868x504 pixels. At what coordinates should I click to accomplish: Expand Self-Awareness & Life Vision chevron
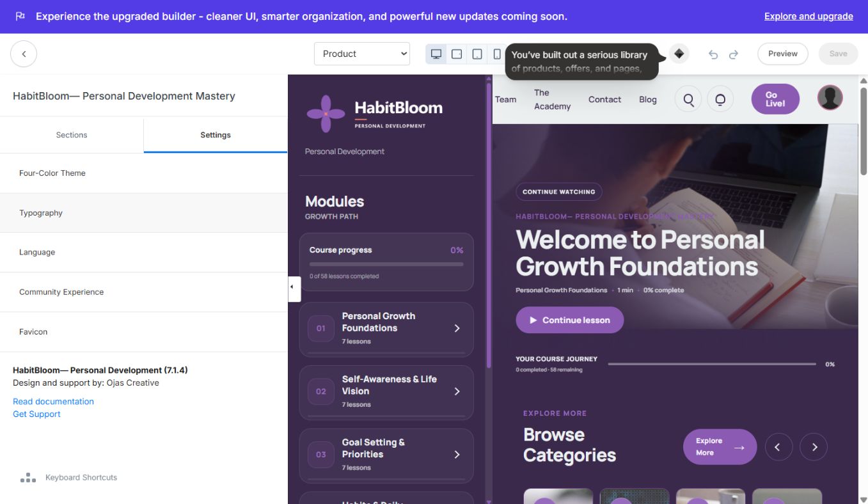coord(457,391)
